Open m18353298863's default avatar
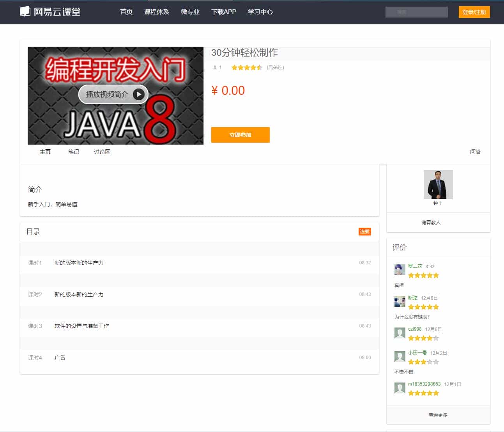 [x=400, y=388]
